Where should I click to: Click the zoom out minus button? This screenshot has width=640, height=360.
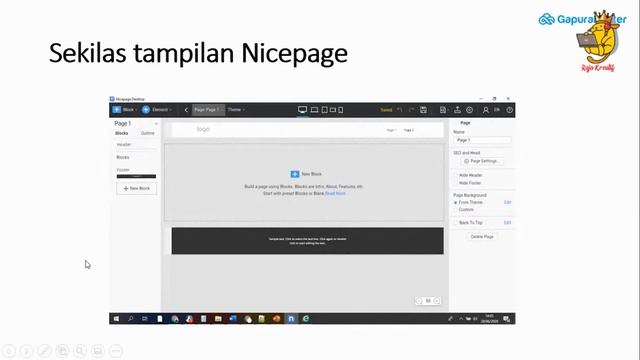tap(419, 301)
